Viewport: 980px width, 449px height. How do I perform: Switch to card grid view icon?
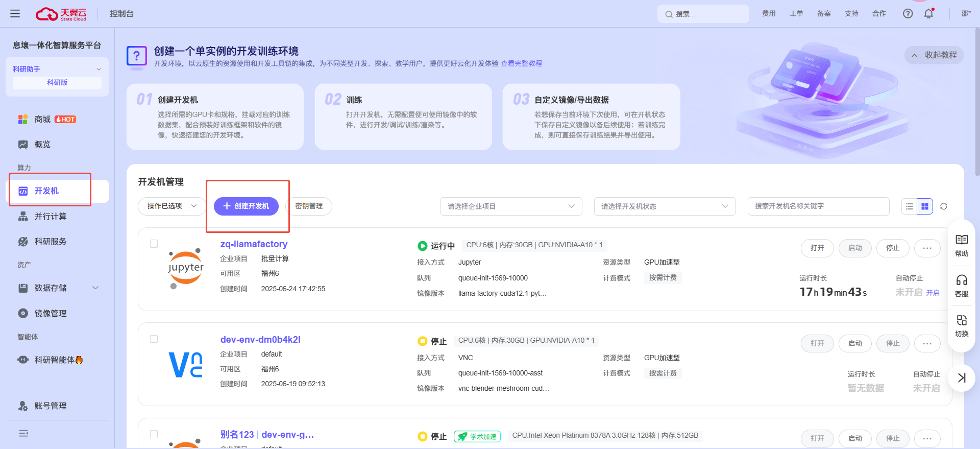tap(925, 206)
